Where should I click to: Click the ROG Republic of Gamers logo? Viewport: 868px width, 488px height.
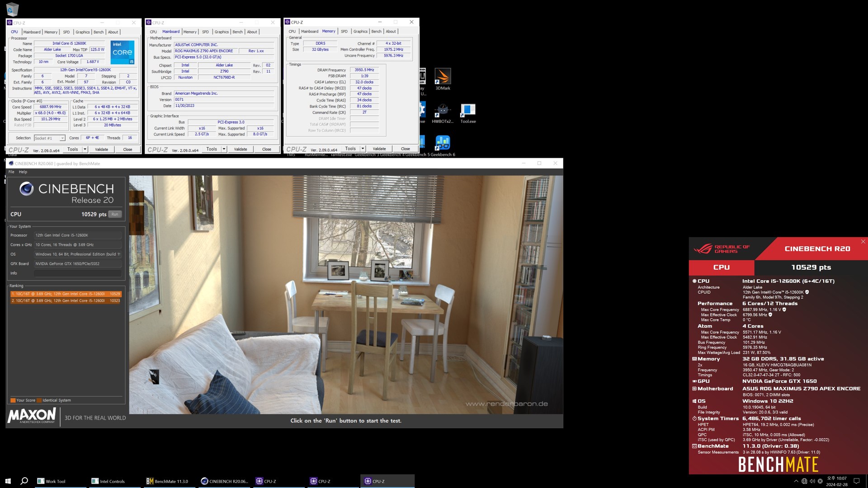722,249
